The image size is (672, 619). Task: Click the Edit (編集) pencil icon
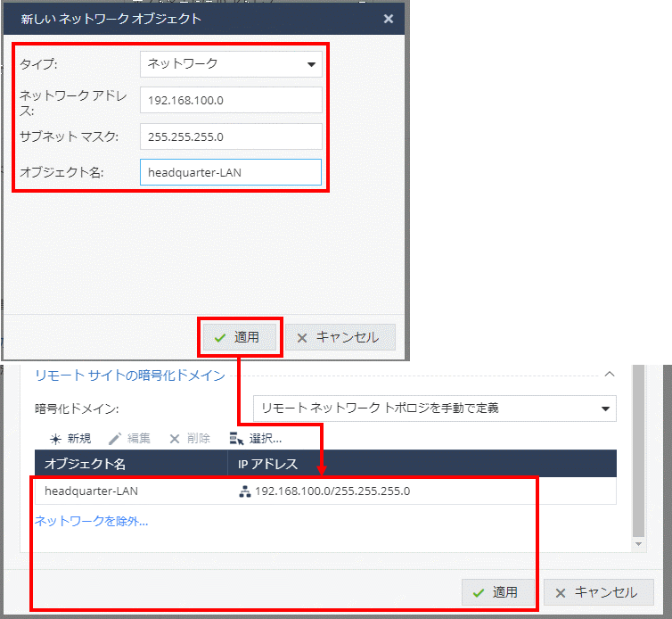tap(114, 439)
